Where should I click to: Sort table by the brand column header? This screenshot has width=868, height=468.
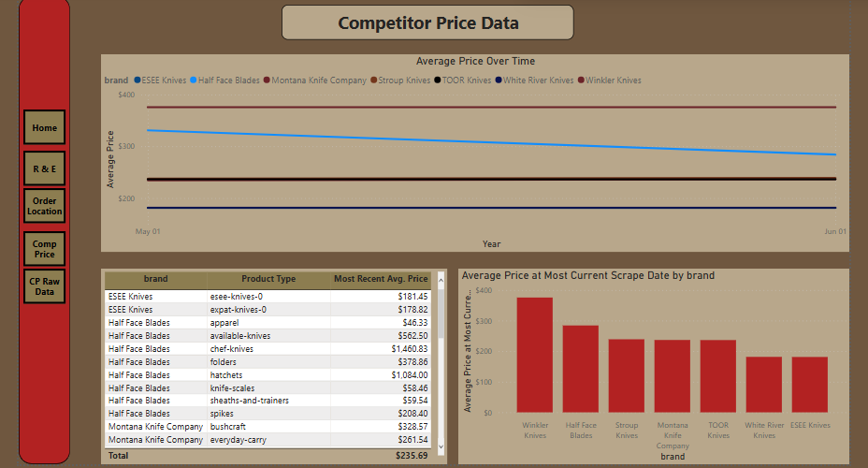[x=155, y=279]
